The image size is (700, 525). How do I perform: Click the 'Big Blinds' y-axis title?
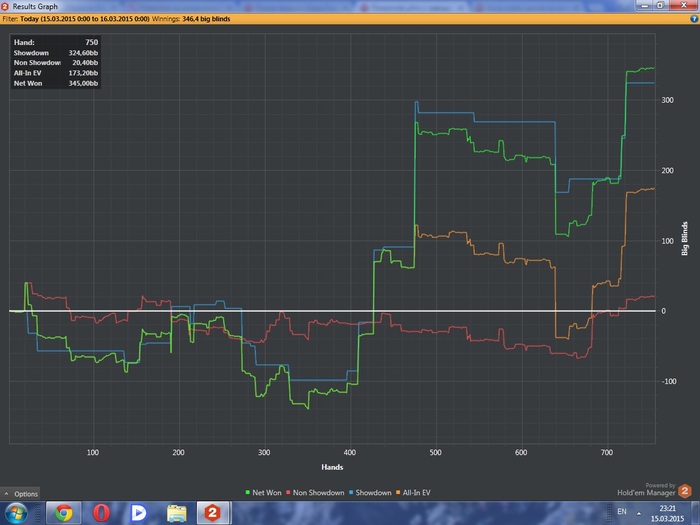tap(684, 239)
